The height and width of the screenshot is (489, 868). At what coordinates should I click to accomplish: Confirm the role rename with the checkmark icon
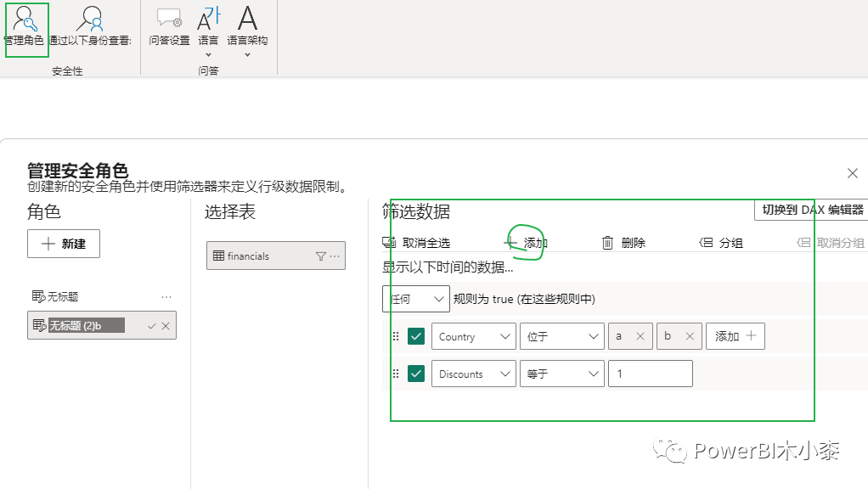152,326
